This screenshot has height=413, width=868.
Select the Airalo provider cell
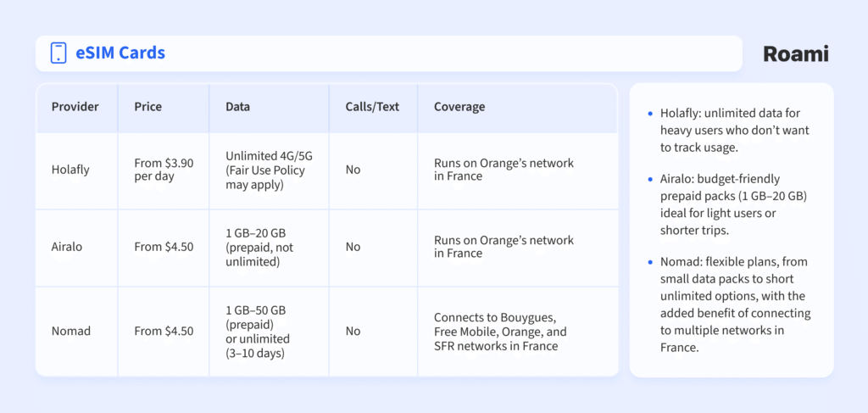[x=68, y=247]
